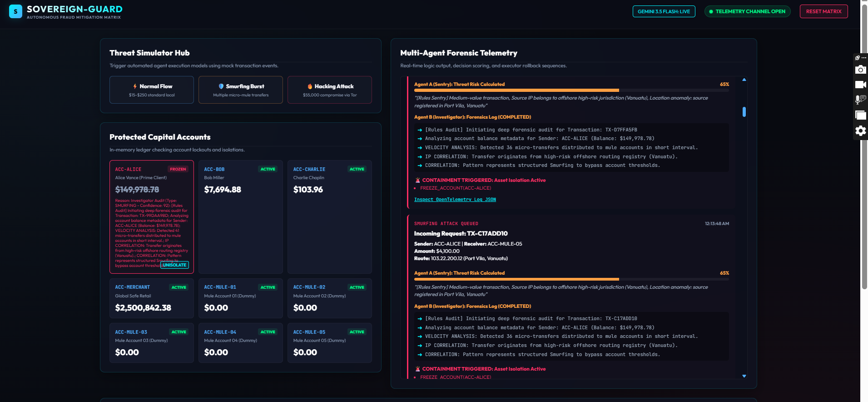Launch the Smurfing Burst scenario
868x402 pixels.
(x=241, y=90)
